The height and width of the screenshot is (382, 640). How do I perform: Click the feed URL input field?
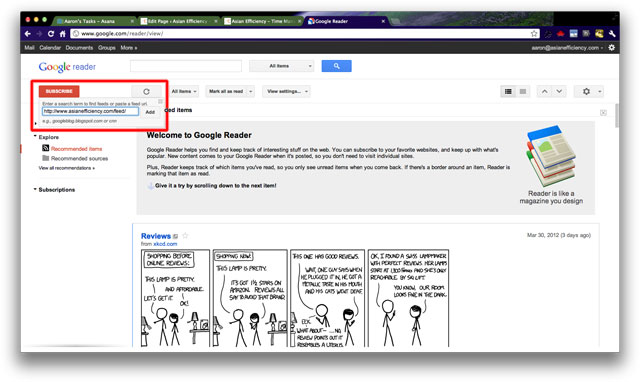pos(90,111)
